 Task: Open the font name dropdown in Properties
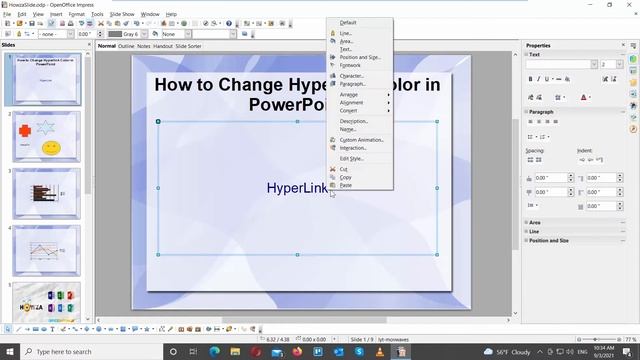point(594,64)
